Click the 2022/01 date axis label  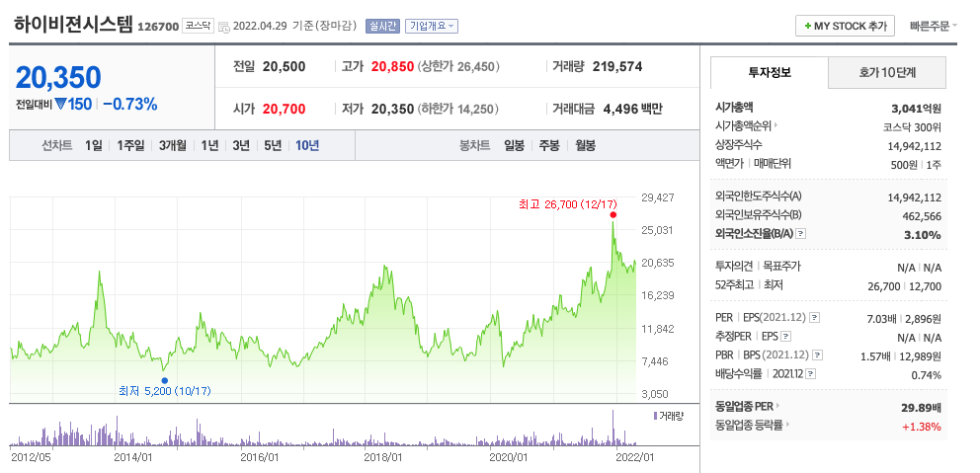pos(635,457)
